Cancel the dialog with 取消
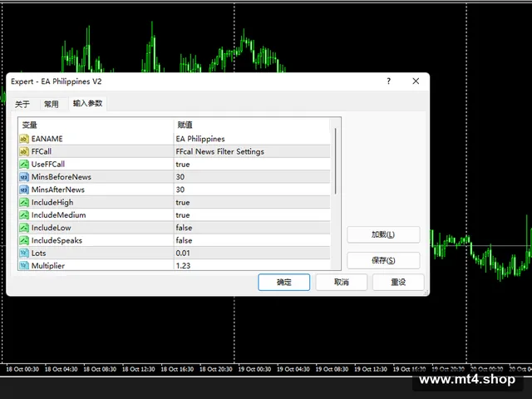The width and height of the screenshot is (532, 399). (x=342, y=283)
